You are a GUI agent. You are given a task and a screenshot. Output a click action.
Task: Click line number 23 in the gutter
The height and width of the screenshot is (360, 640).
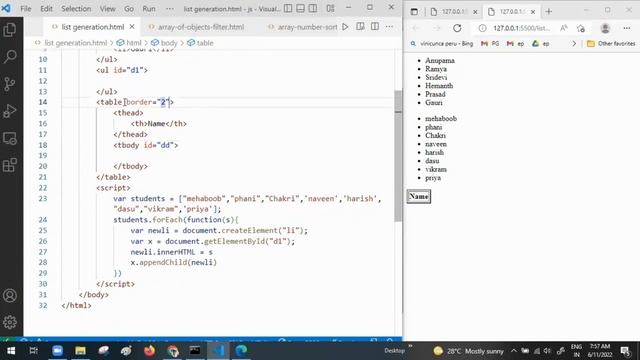[43, 198]
